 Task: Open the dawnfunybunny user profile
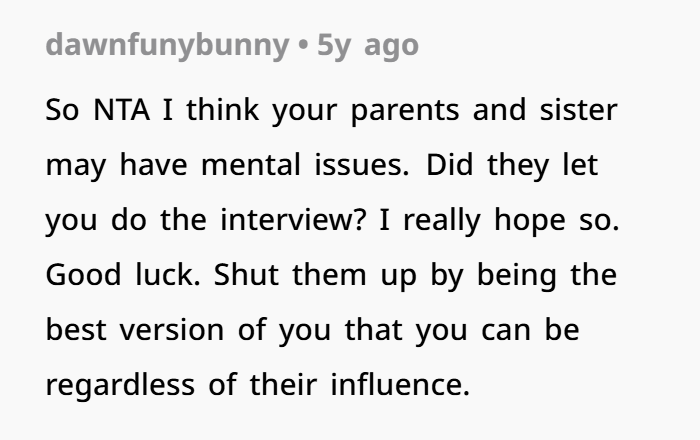[x=164, y=46]
